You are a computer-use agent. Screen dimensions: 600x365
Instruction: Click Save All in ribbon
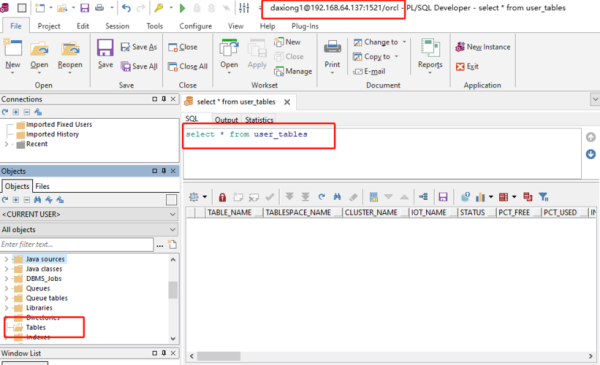139,67
